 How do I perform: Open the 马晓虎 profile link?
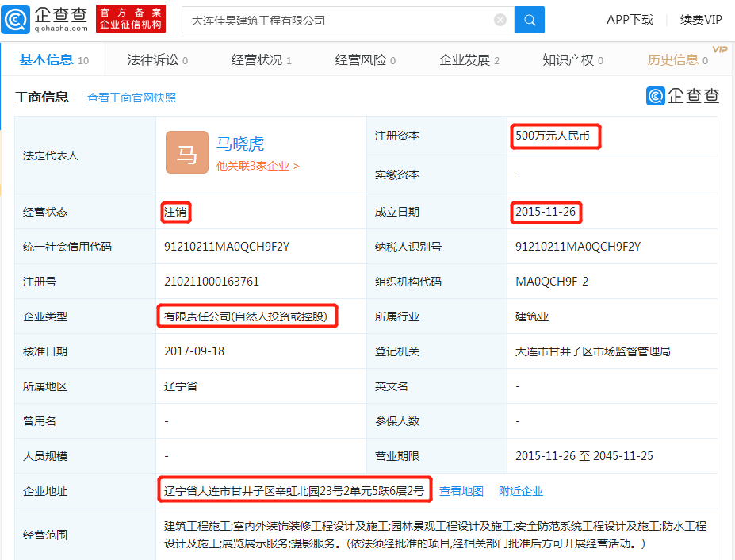[x=240, y=144]
